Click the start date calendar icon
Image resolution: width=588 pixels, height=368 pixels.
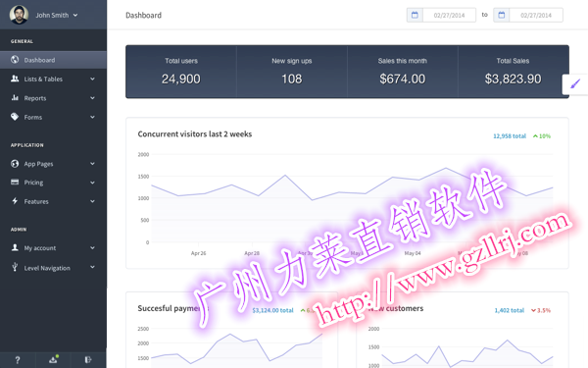pyautogui.click(x=415, y=15)
